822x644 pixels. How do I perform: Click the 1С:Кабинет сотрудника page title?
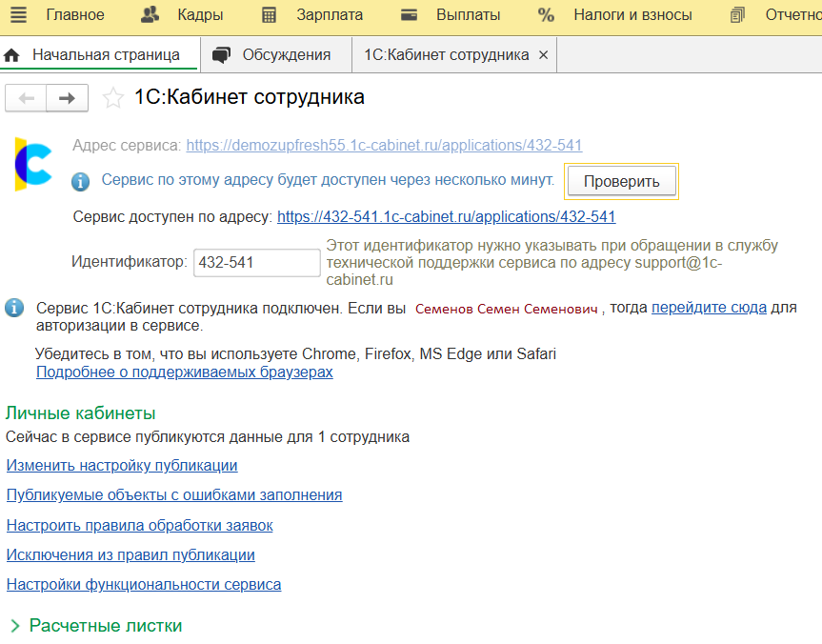pos(250,97)
